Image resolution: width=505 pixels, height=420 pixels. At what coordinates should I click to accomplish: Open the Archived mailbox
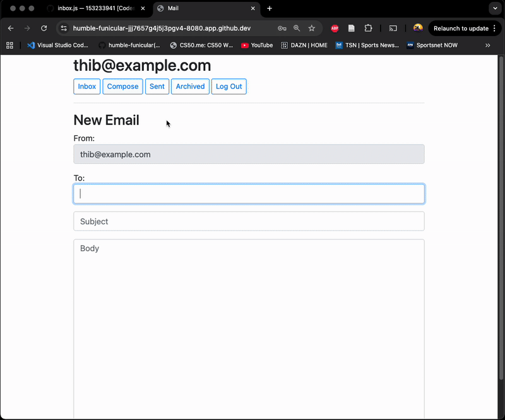coord(190,87)
